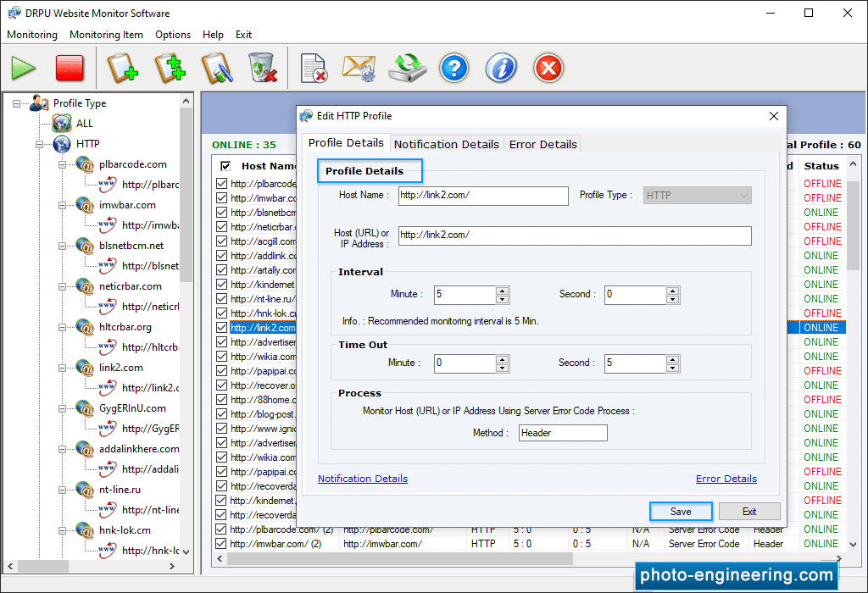Open the Profile Type HTTP dropdown

[x=697, y=196]
